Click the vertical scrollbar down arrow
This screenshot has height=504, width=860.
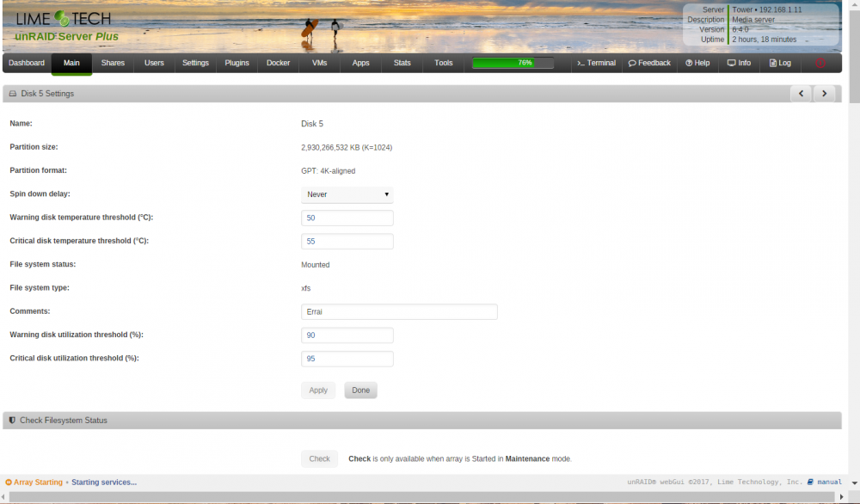855,483
